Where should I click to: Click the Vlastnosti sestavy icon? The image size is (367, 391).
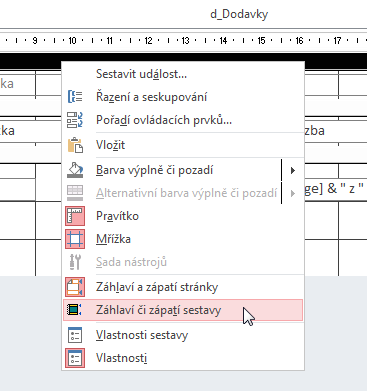(75, 335)
